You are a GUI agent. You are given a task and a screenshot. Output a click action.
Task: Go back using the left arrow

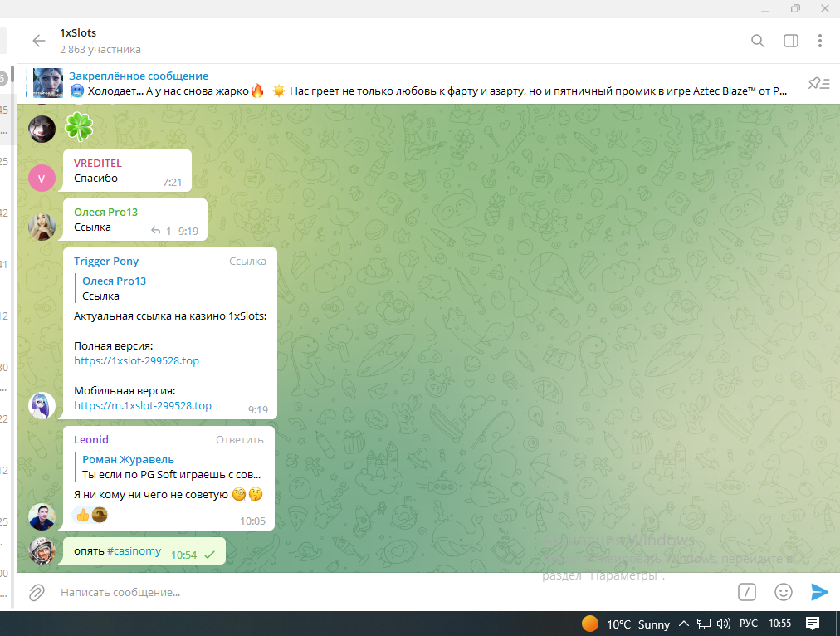point(38,41)
